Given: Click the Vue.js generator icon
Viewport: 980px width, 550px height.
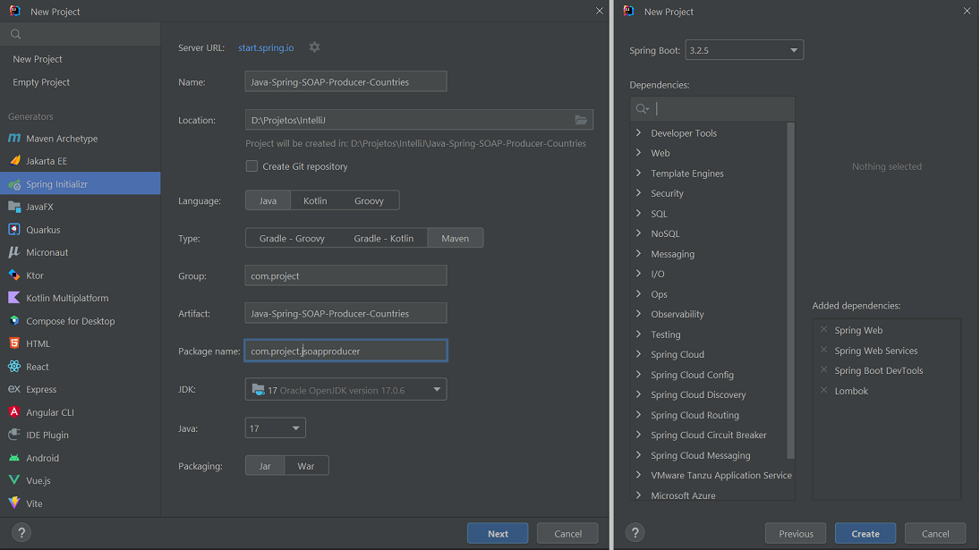Looking at the screenshot, I should pos(13,480).
